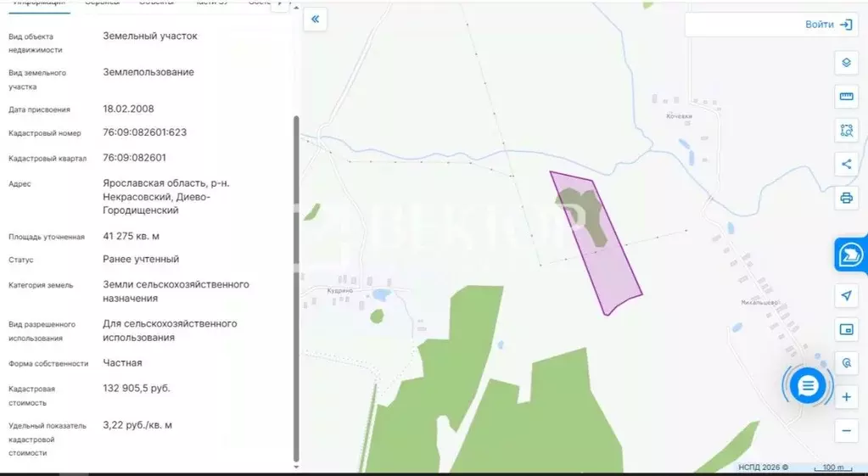Open the blue side widget tab
868x476 pixels.
pyautogui.click(x=851, y=255)
